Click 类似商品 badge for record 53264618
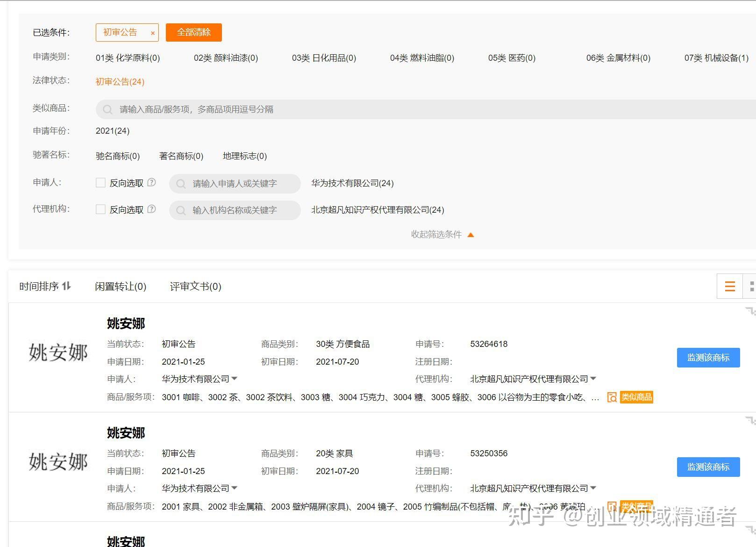 [636, 397]
